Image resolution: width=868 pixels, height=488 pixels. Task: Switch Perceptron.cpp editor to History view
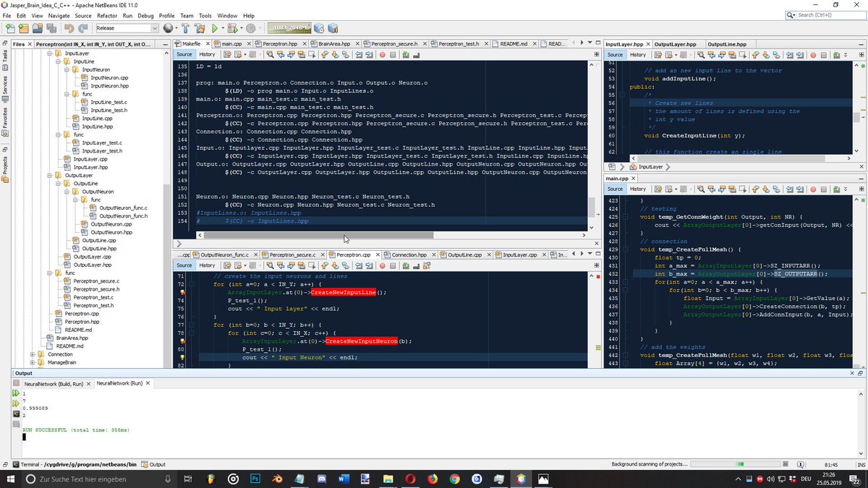pos(207,265)
